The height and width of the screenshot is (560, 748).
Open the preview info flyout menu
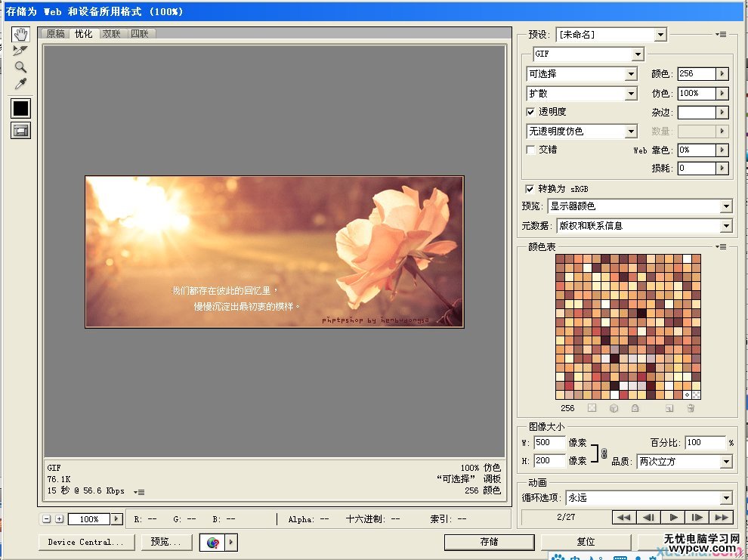139,492
